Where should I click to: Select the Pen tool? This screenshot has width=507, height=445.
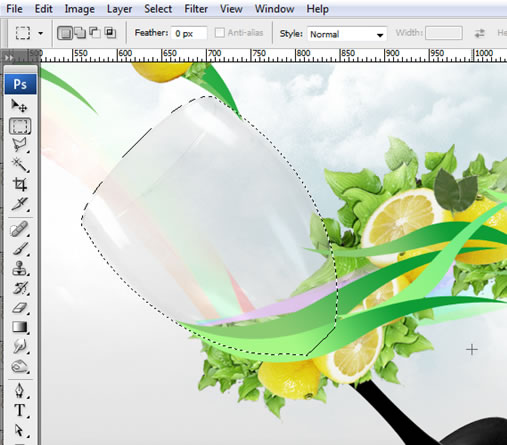(x=19, y=390)
